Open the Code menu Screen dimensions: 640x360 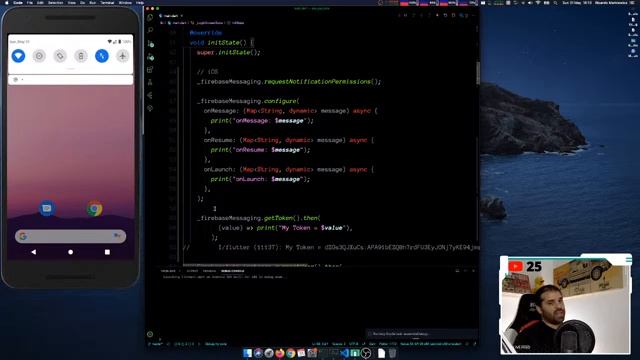18,2
